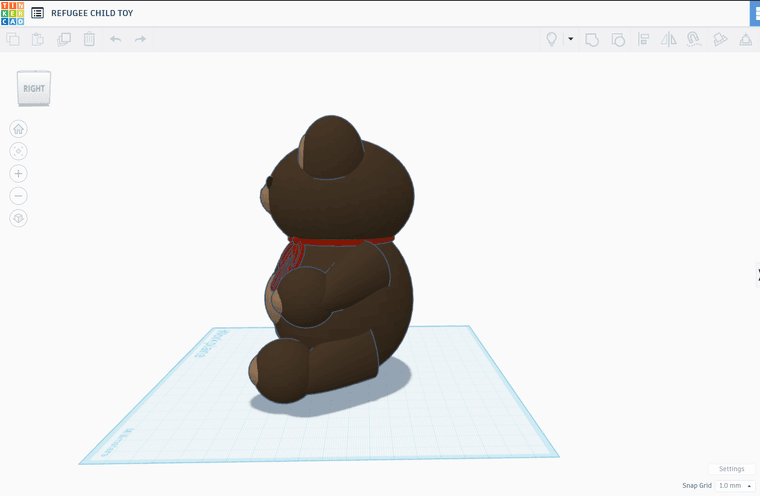Expand the dropdown arrow beside the lightbulb
Image resolution: width=760 pixels, height=496 pixels.
pyautogui.click(x=570, y=39)
